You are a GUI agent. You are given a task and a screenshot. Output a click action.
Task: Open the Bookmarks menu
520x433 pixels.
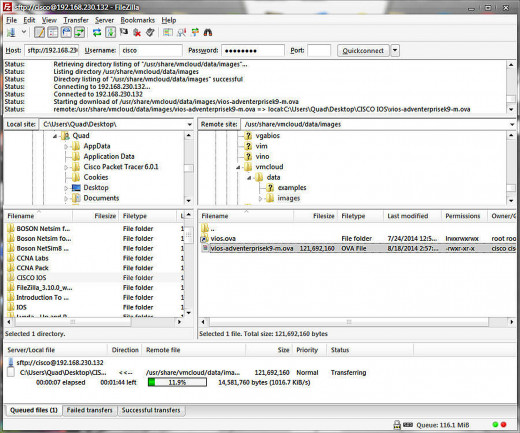pos(138,20)
